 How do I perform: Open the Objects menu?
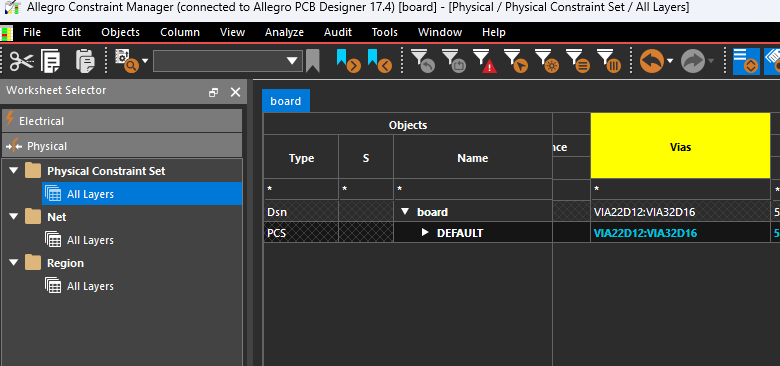(x=120, y=32)
